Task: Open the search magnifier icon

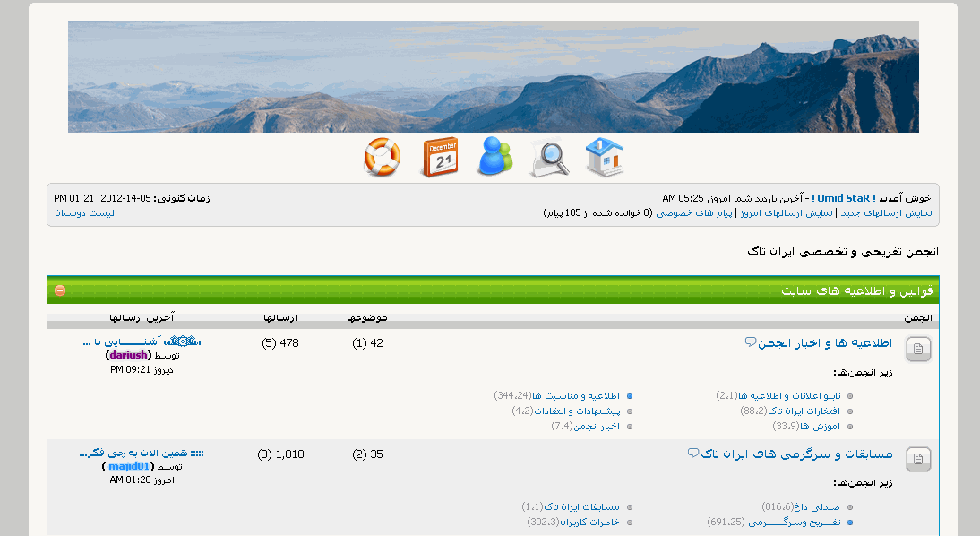Action: (x=549, y=159)
